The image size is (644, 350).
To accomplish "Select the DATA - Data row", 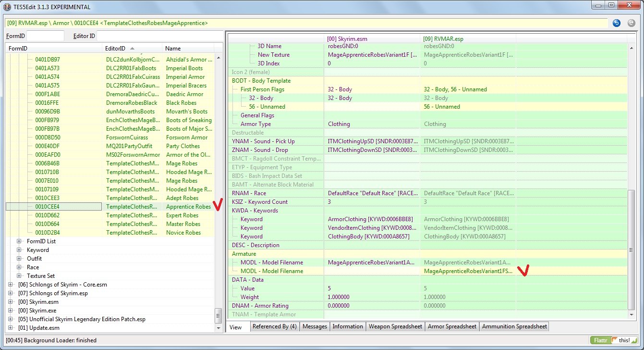I will (x=427, y=280).
